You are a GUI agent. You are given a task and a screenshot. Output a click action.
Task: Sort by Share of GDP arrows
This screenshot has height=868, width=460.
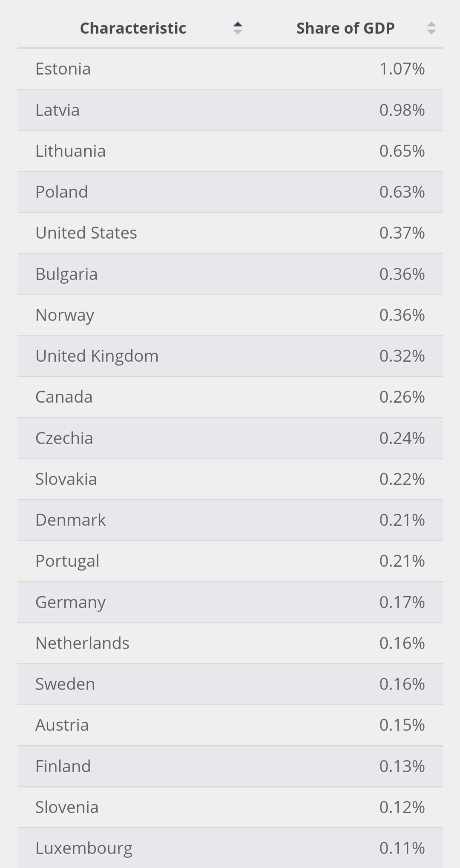click(431, 28)
